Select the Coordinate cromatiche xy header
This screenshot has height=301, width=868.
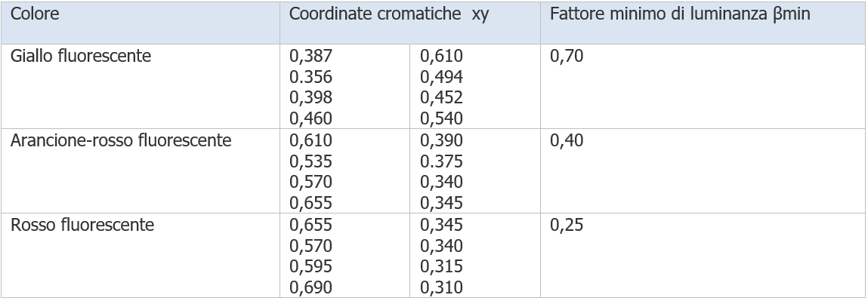[389, 14]
